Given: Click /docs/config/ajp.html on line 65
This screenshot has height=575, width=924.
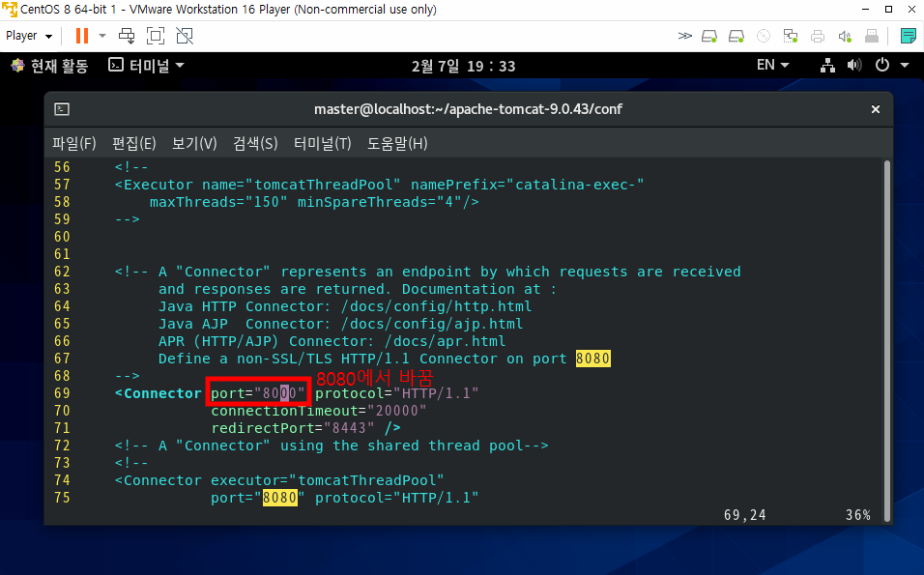Looking at the screenshot, I should pyautogui.click(x=432, y=324).
